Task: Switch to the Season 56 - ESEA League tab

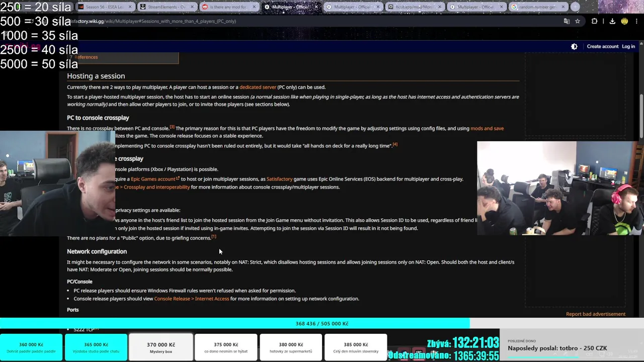Action: click(105, 7)
